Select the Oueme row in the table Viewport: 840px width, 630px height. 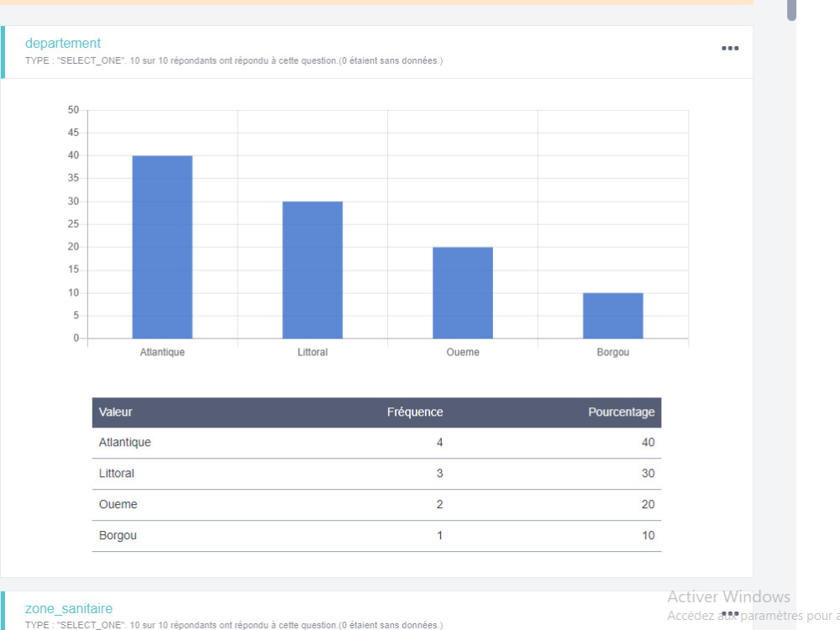tap(376, 505)
